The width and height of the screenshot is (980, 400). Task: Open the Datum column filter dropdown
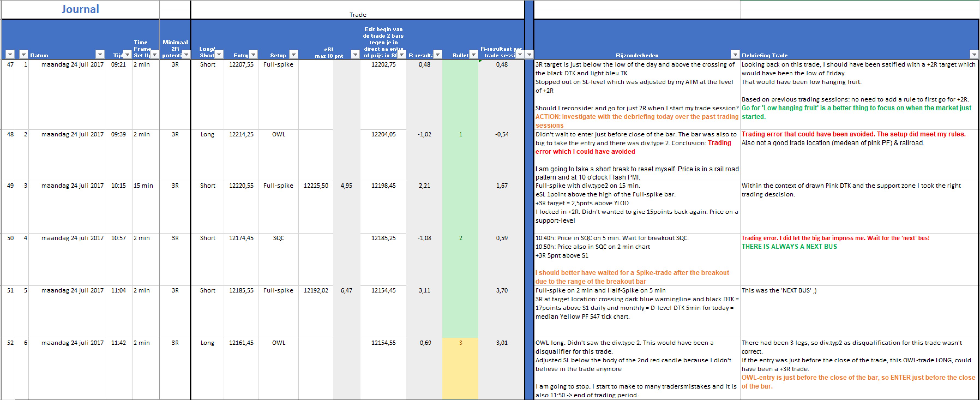pos(100,54)
